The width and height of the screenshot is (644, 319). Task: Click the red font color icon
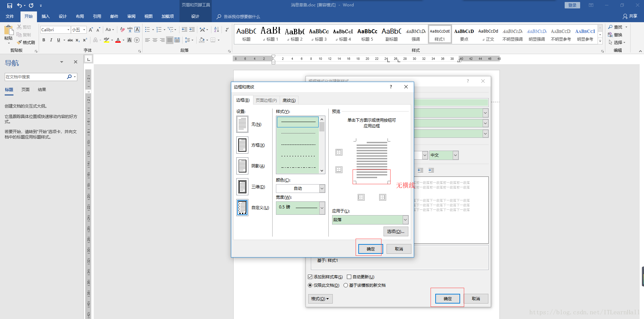(118, 40)
